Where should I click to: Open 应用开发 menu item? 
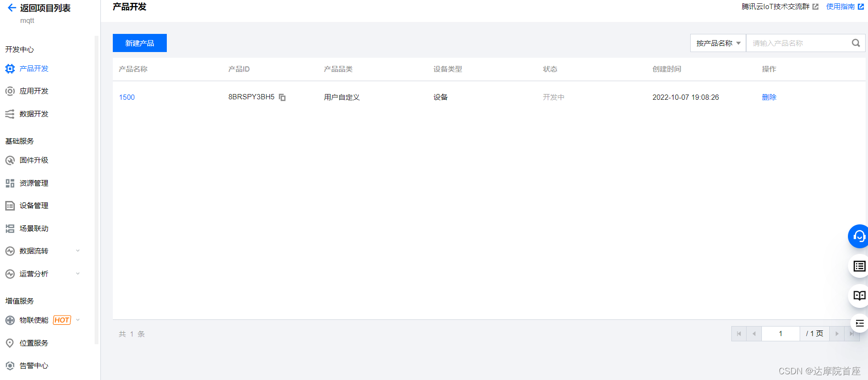(x=34, y=91)
